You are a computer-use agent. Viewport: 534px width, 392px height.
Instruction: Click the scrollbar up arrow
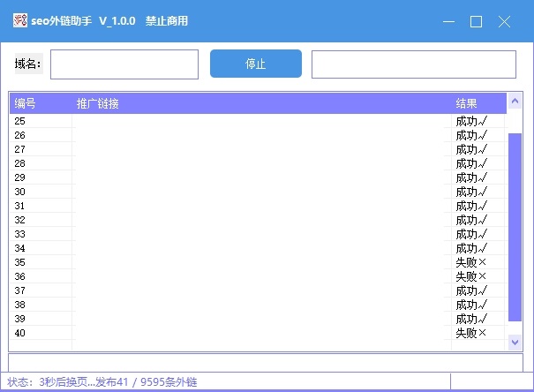(515, 101)
